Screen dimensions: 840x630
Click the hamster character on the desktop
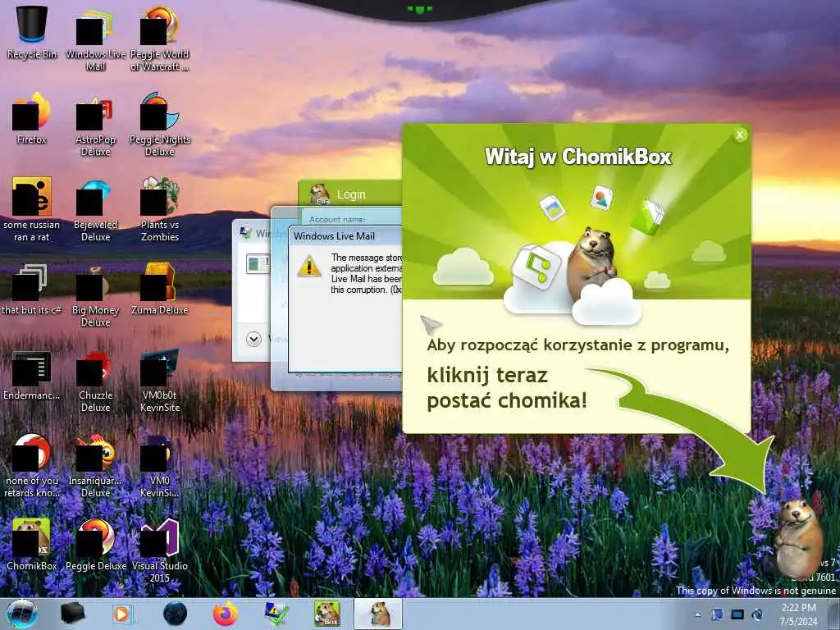[798, 538]
